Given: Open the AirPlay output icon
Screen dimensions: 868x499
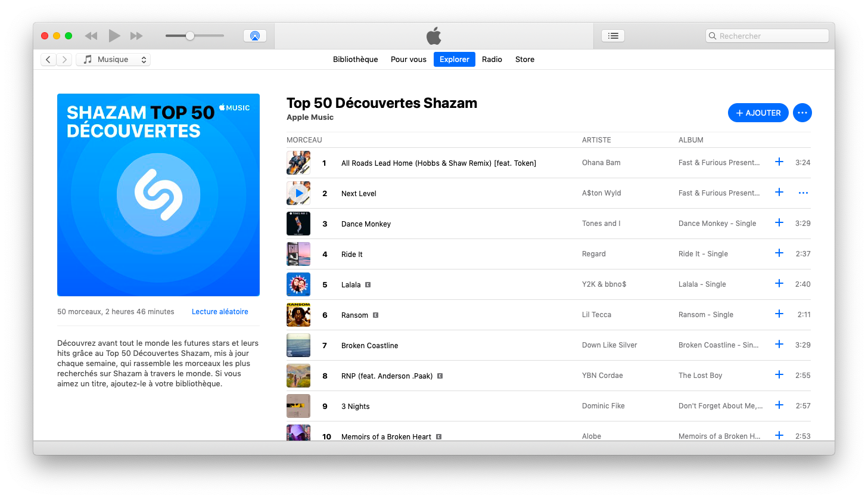Looking at the screenshot, I should coord(255,36).
